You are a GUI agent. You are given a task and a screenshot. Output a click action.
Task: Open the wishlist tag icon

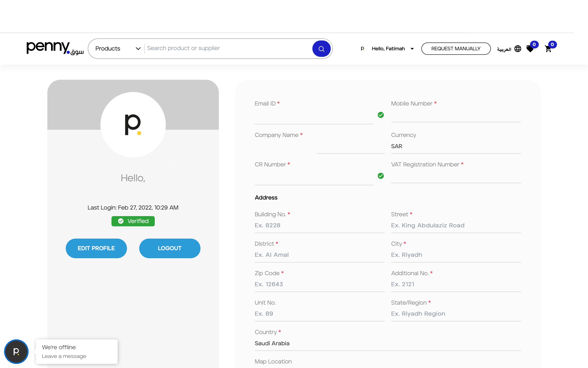click(x=530, y=49)
